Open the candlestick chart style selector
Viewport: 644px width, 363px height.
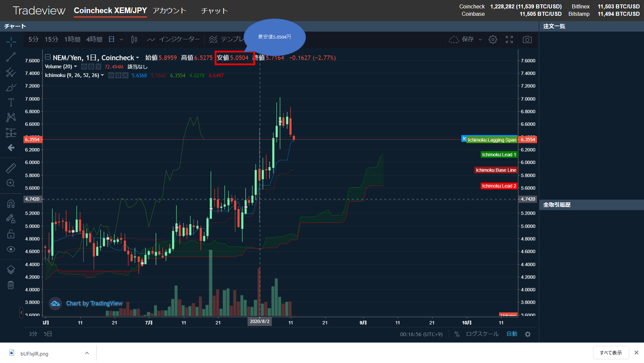pos(134,40)
